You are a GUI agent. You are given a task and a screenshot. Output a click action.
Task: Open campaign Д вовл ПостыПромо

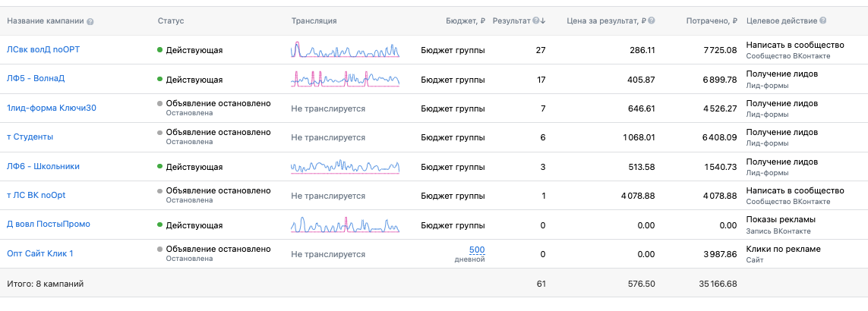tap(48, 224)
